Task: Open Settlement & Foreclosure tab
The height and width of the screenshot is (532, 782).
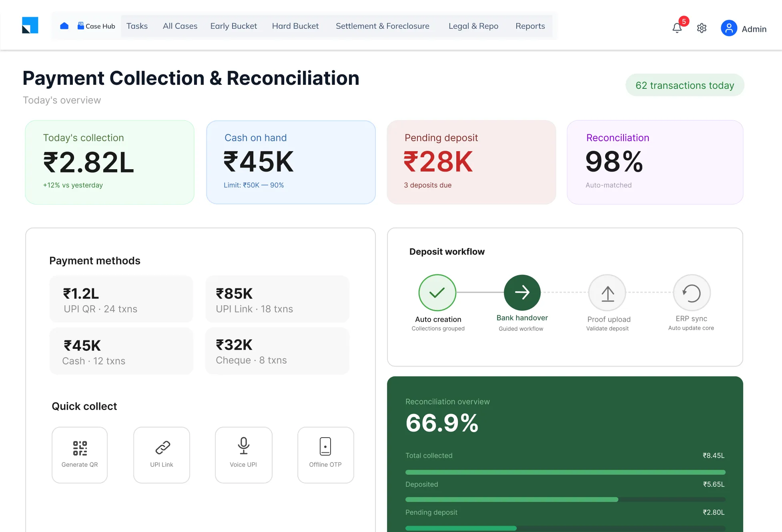Action: [x=383, y=26]
